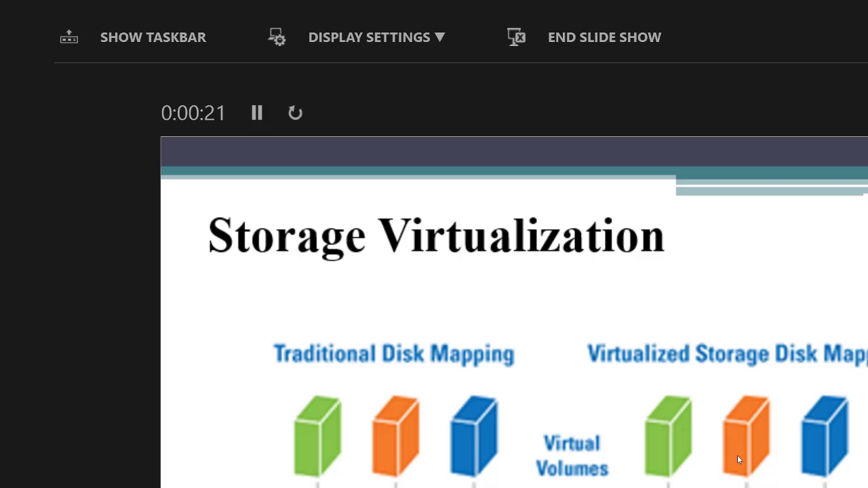Click the Virtualized Storage Disk Mapping heading
The image size is (868, 488).
(727, 354)
